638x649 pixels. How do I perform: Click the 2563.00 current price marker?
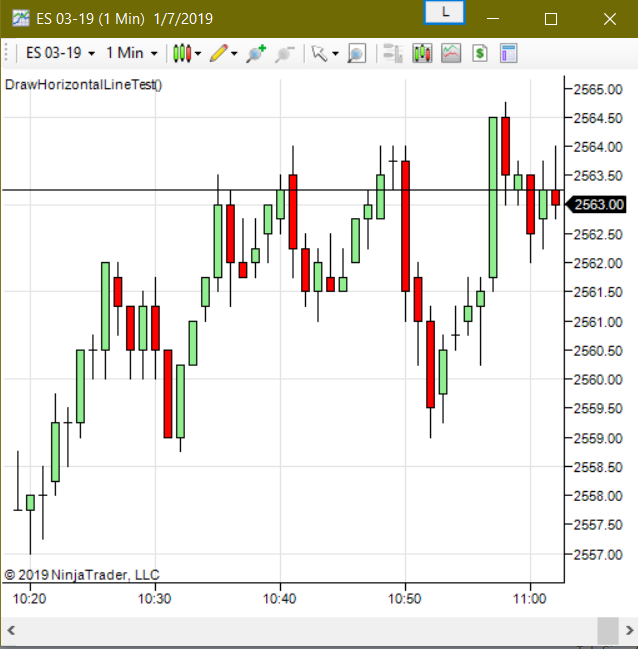coord(596,205)
